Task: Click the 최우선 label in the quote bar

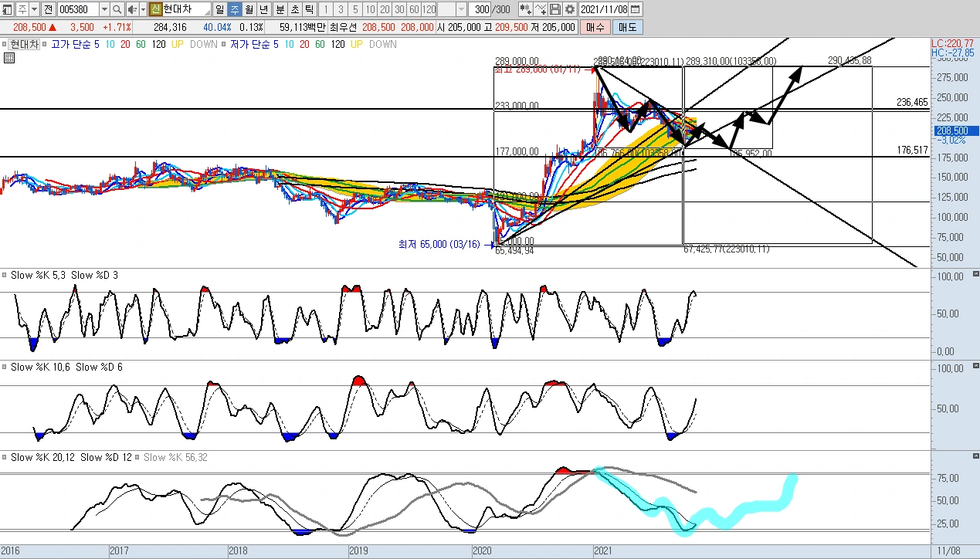Action: click(342, 27)
